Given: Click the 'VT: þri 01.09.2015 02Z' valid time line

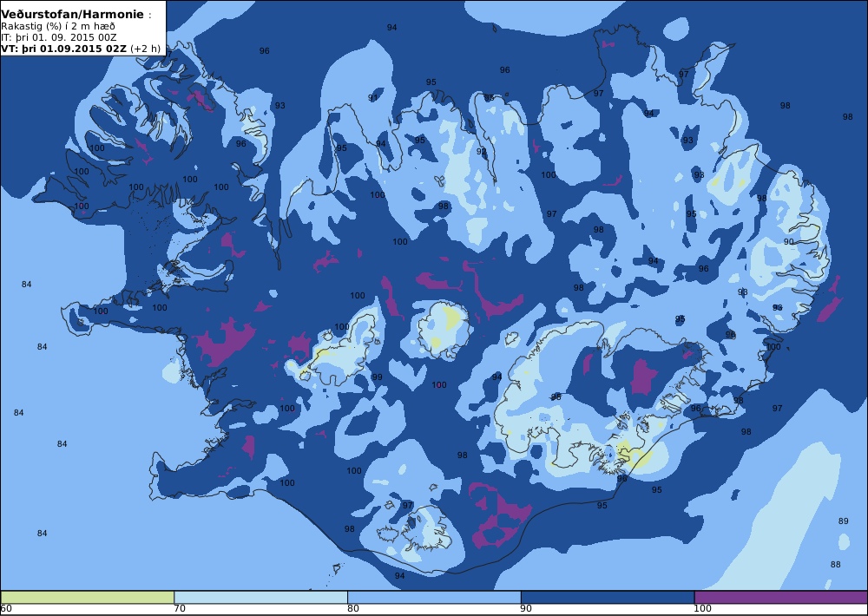Looking at the screenshot, I should point(81,49).
